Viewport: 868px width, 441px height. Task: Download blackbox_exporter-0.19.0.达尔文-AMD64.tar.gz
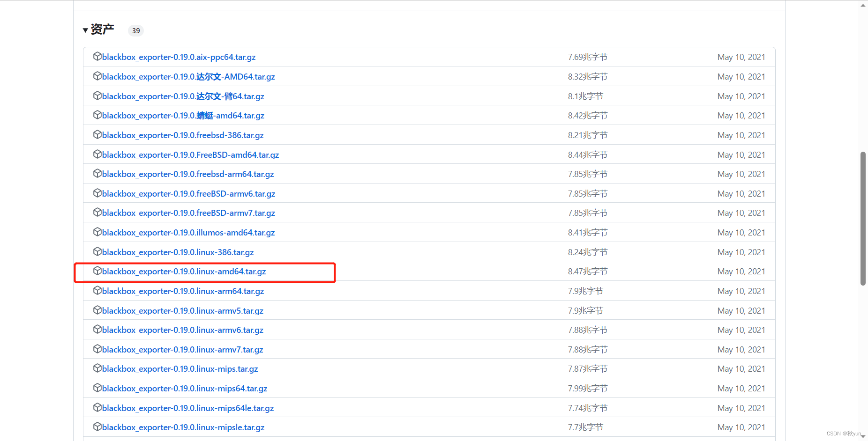click(x=188, y=77)
